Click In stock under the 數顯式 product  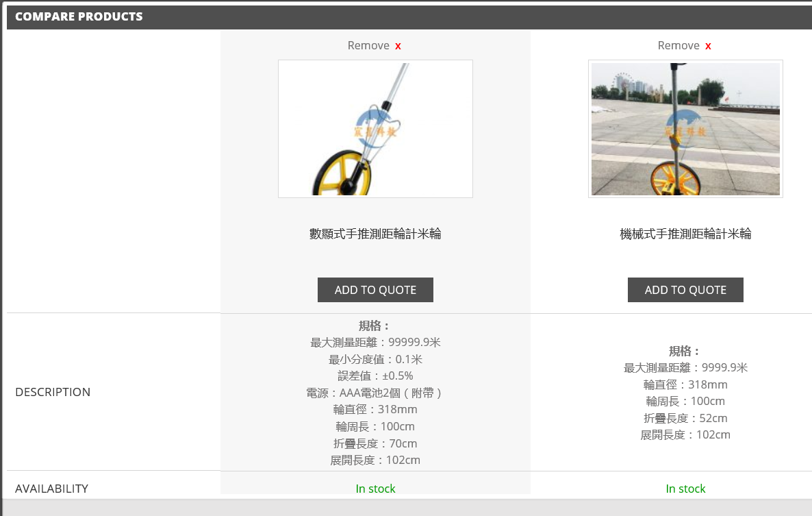(x=375, y=489)
